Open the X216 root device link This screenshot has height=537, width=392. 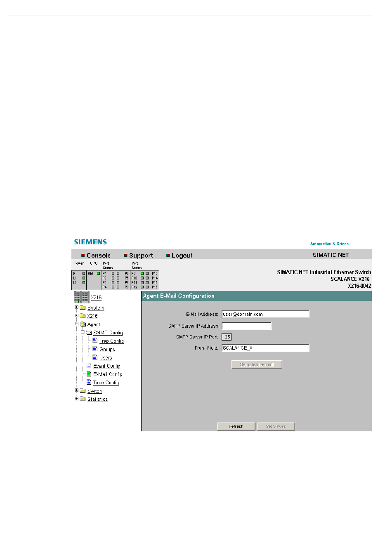tap(96, 298)
